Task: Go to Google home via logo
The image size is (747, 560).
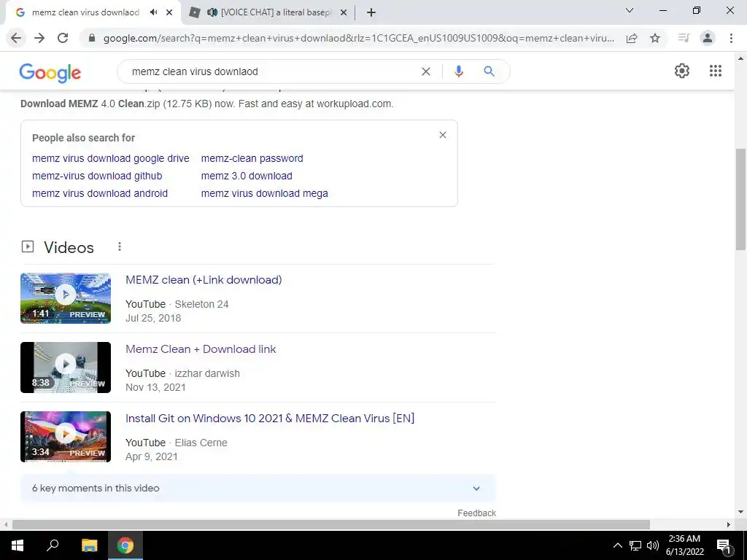Action: pyautogui.click(x=50, y=72)
